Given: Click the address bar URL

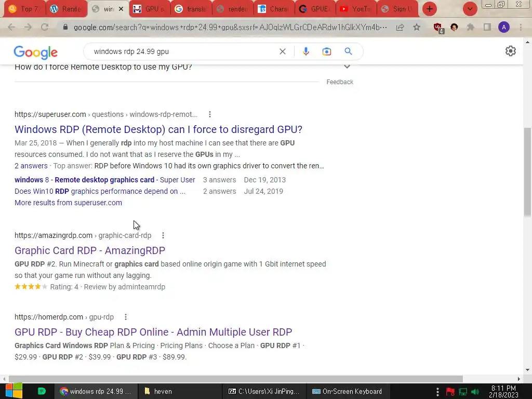Looking at the screenshot, I should click(x=230, y=28).
